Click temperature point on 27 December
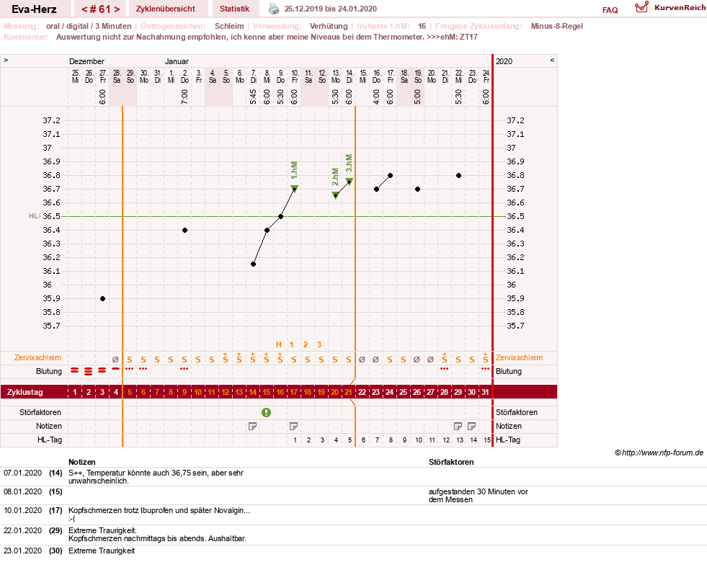This screenshot has width=707, height=588. (x=103, y=298)
